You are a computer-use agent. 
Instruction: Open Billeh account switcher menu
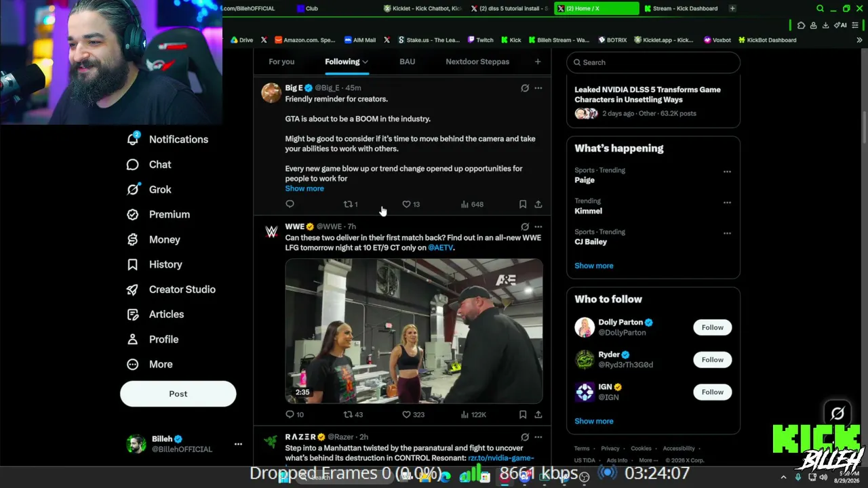tap(238, 444)
